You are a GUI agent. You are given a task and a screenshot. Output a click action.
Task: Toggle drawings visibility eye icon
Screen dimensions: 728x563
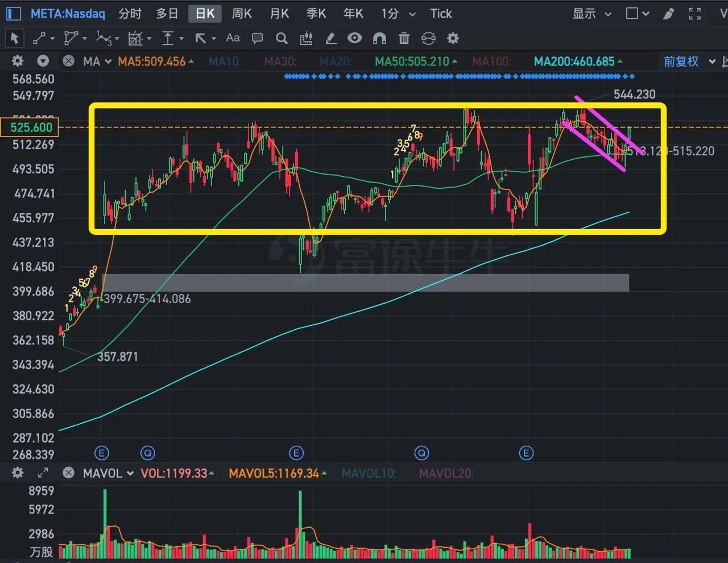[x=355, y=38]
